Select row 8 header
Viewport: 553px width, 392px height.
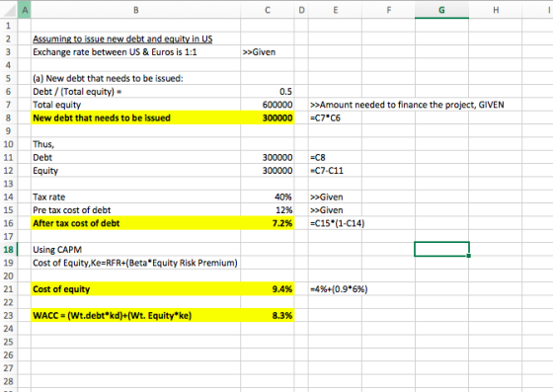click(x=9, y=118)
